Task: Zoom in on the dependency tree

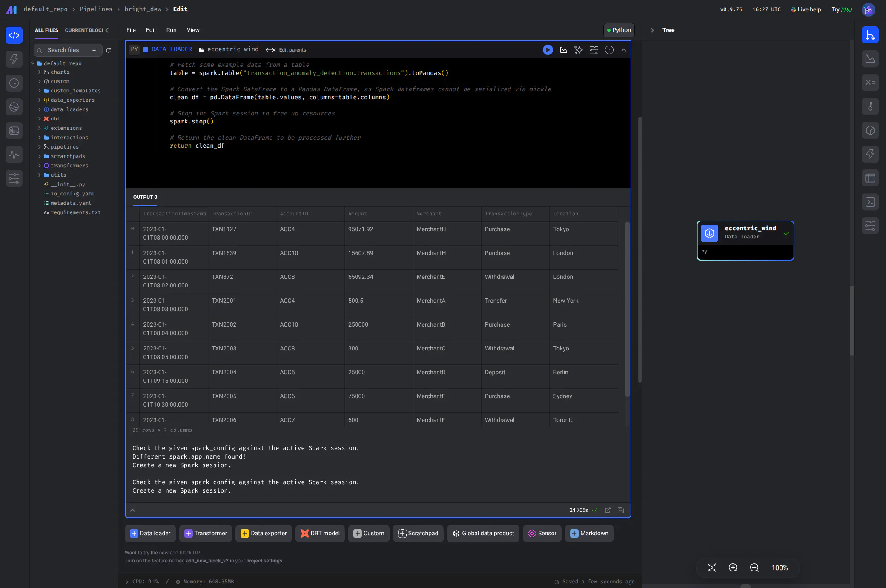Action: 733,568
